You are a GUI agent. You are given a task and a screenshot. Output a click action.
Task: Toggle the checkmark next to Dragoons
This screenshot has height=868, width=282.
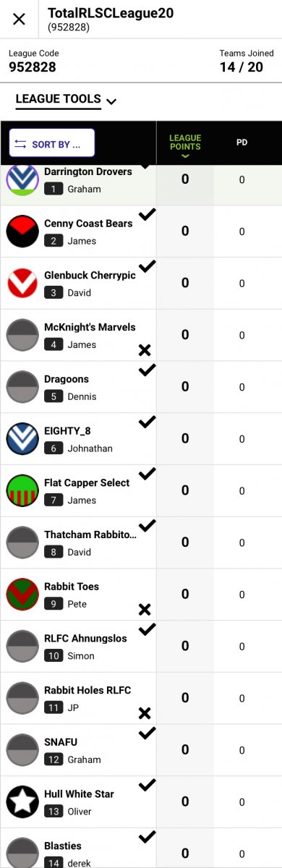[147, 370]
